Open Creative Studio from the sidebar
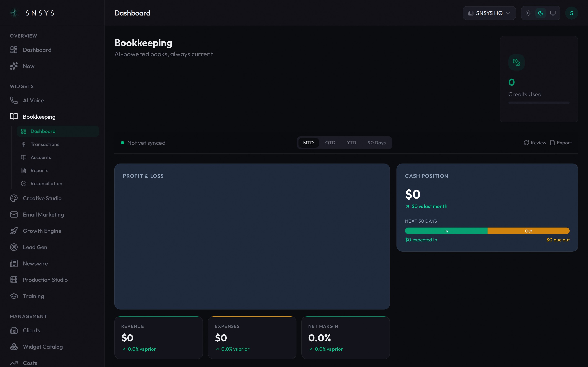The height and width of the screenshot is (367, 588). coord(42,198)
